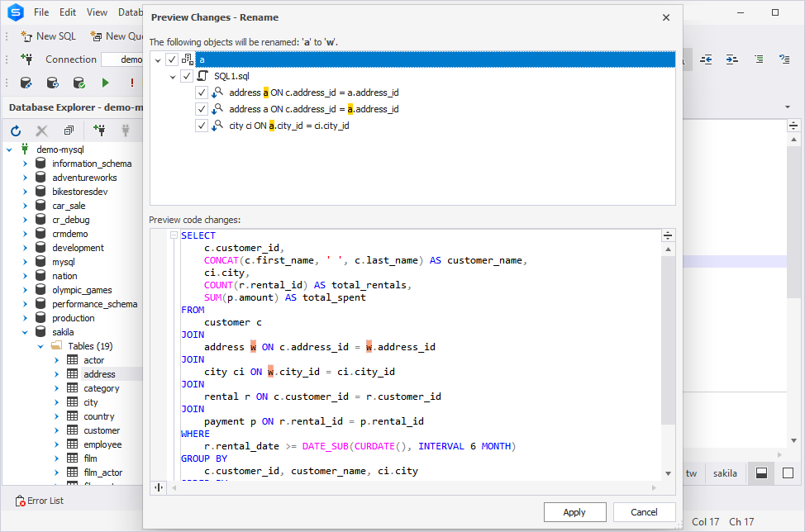This screenshot has height=532, width=805.
Task: Uncheck the root 'a' rename checkbox
Action: [172, 59]
